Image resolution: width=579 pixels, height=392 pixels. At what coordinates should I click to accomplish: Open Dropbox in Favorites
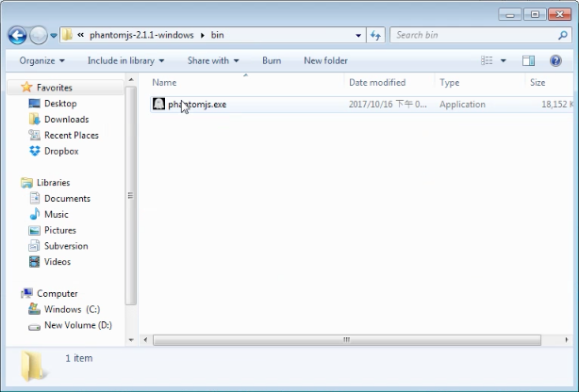click(61, 151)
